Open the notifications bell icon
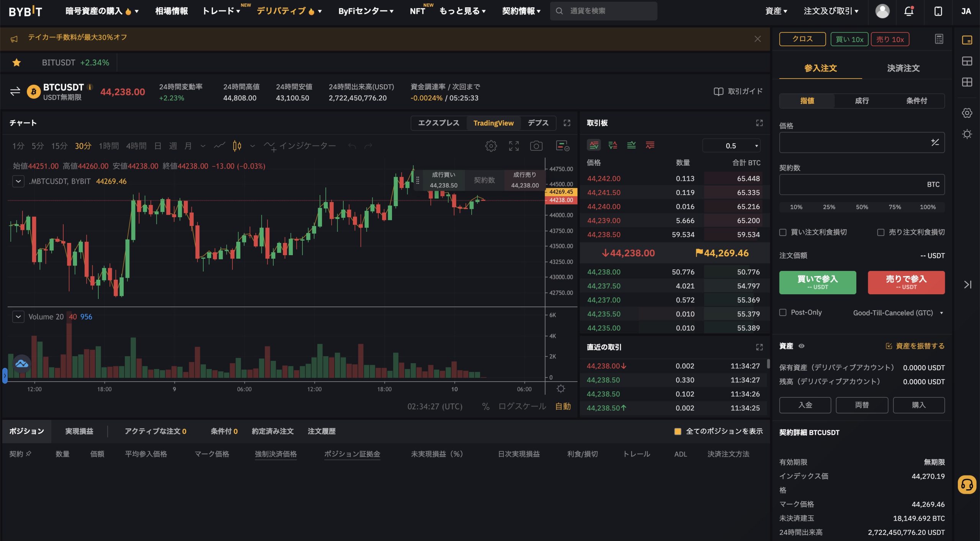Image resolution: width=980 pixels, height=541 pixels. tap(909, 11)
